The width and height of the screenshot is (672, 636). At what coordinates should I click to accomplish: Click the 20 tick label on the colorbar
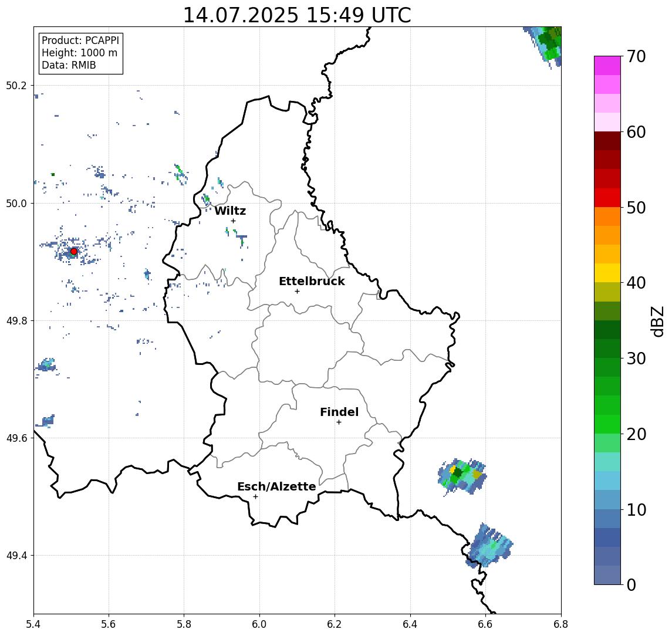tap(636, 434)
